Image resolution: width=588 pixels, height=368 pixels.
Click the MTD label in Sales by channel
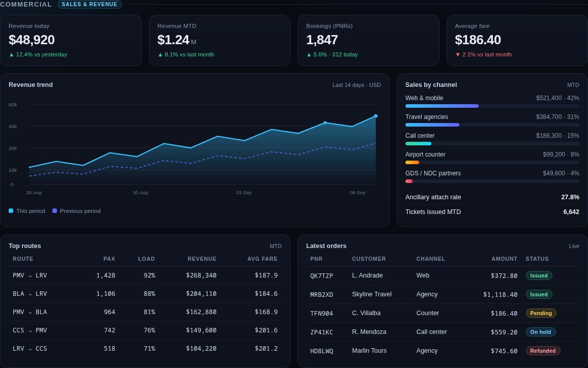(x=573, y=85)
